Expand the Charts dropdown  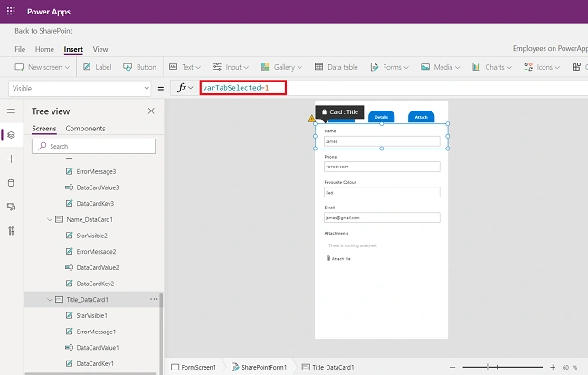point(491,67)
